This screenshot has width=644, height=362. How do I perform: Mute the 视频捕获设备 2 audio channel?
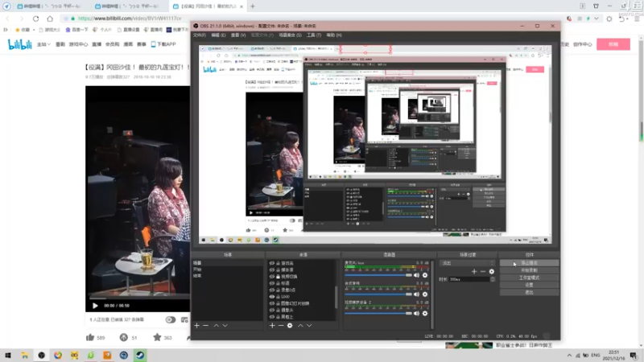[x=416, y=313]
